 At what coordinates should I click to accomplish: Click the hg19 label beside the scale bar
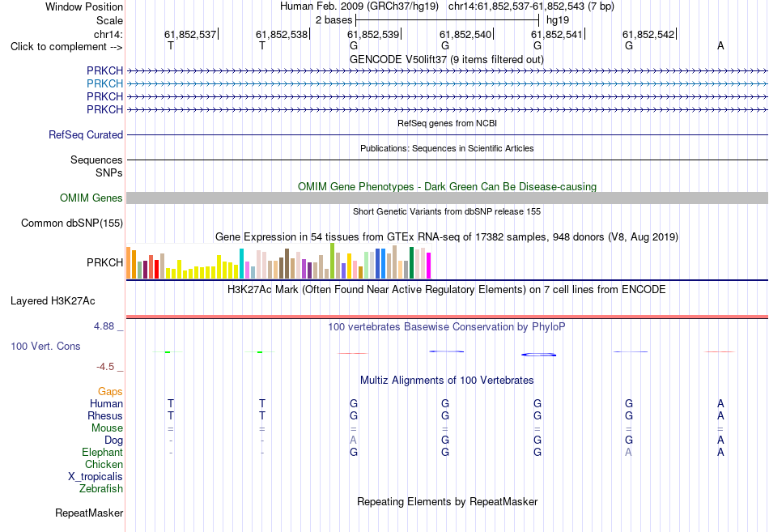click(x=558, y=20)
